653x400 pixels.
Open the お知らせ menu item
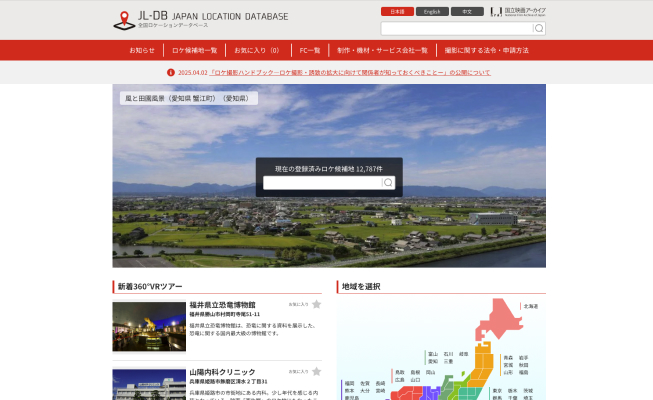tap(142, 50)
